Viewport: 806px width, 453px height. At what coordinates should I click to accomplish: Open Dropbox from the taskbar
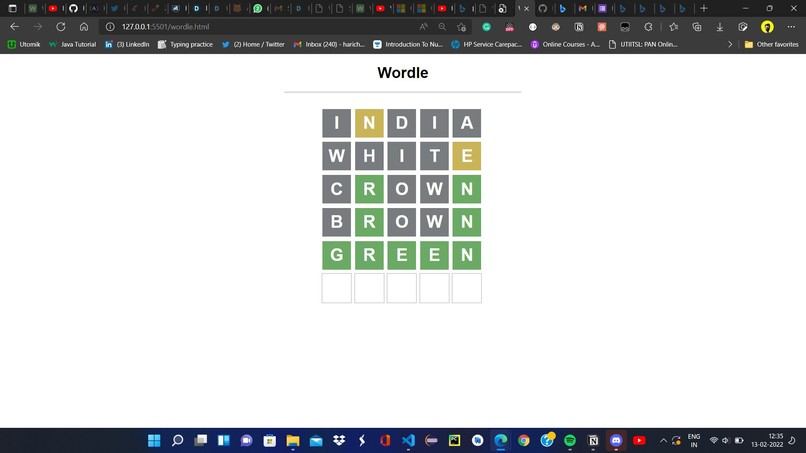tap(339, 440)
